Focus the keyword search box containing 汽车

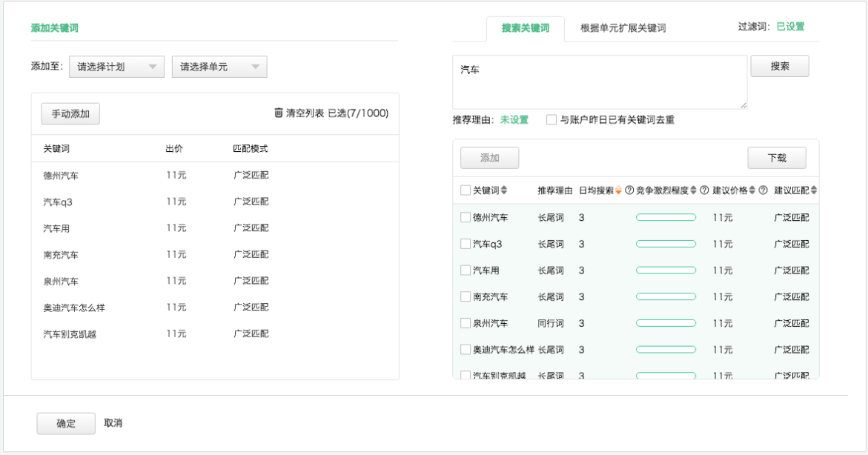tap(600, 82)
